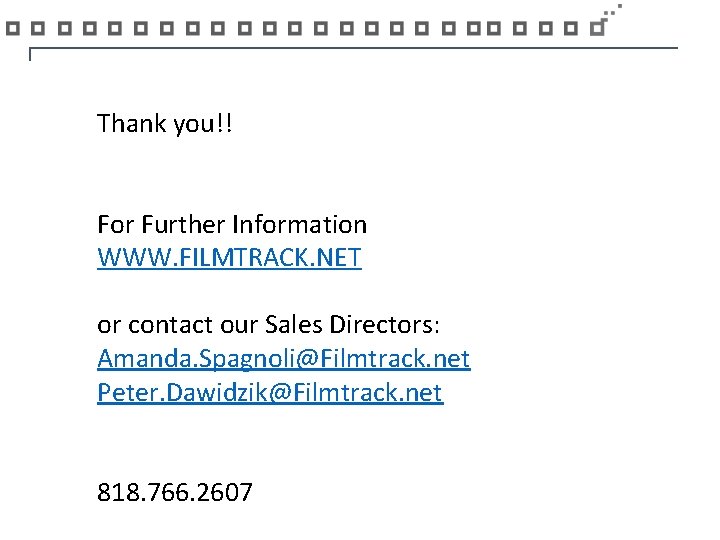The width and height of the screenshot is (720, 540).
Task: Click the "For Further Information" line
Action: 232,224
